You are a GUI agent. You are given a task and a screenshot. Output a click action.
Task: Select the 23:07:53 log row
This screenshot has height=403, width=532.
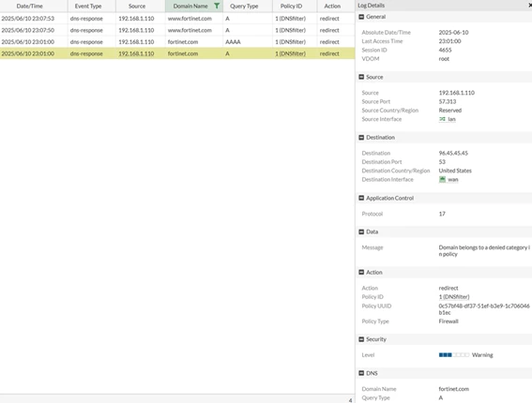(177, 19)
